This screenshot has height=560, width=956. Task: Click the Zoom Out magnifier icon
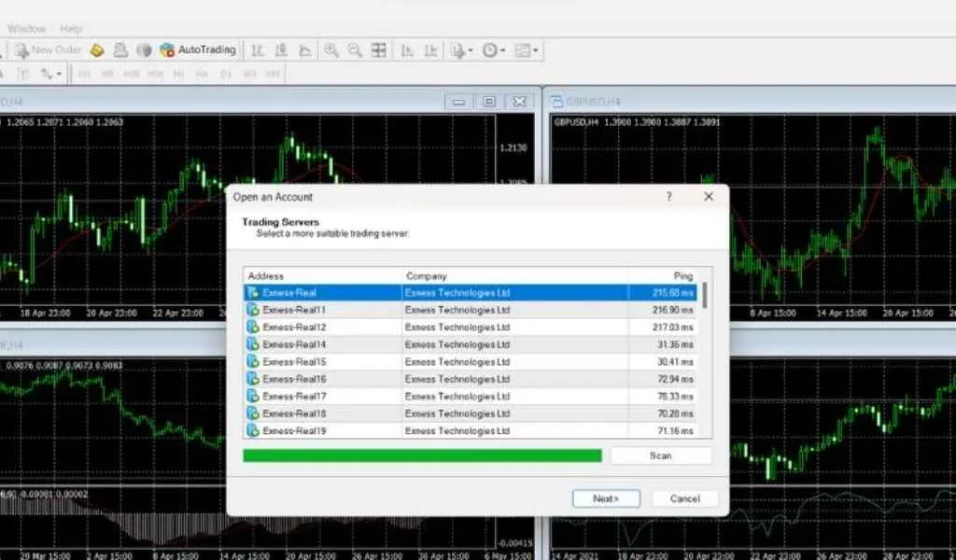(355, 49)
